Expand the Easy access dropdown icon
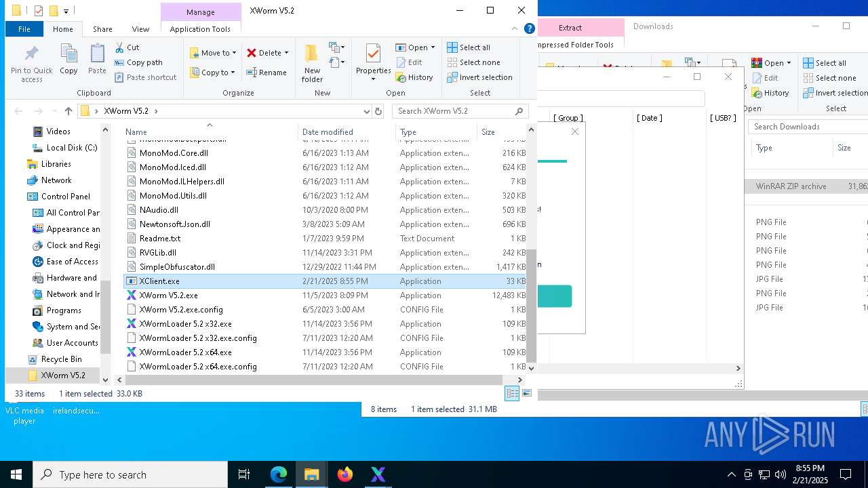This screenshot has width=868, height=488. [x=337, y=63]
